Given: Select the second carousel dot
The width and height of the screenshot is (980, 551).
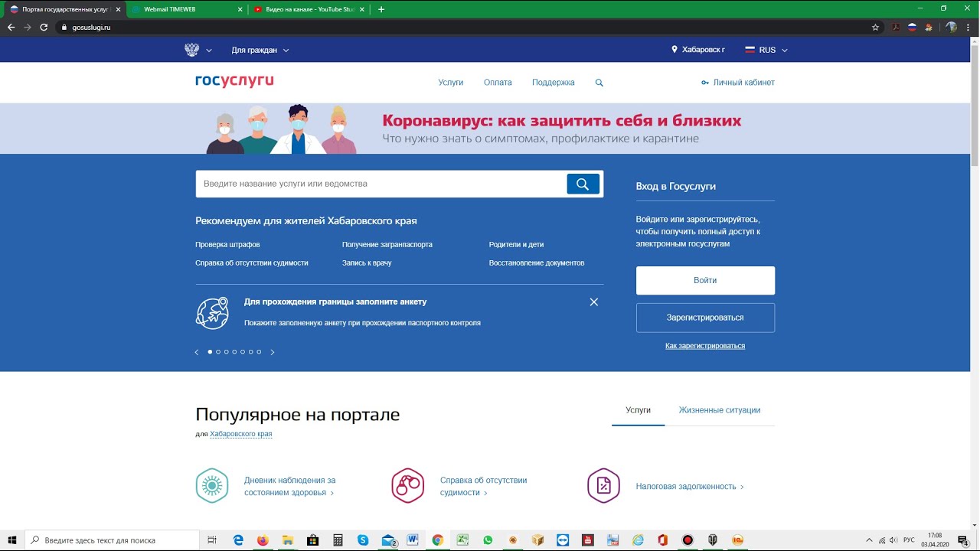Looking at the screenshot, I should point(218,352).
